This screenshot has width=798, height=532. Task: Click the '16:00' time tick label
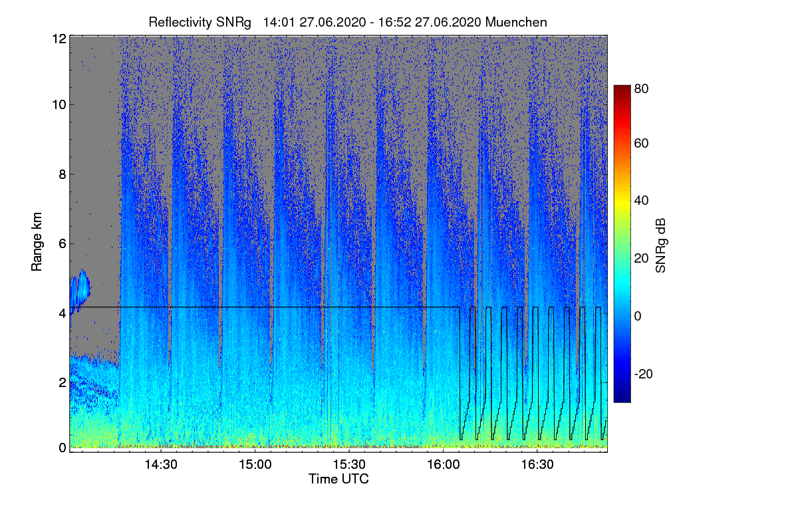pos(444,465)
